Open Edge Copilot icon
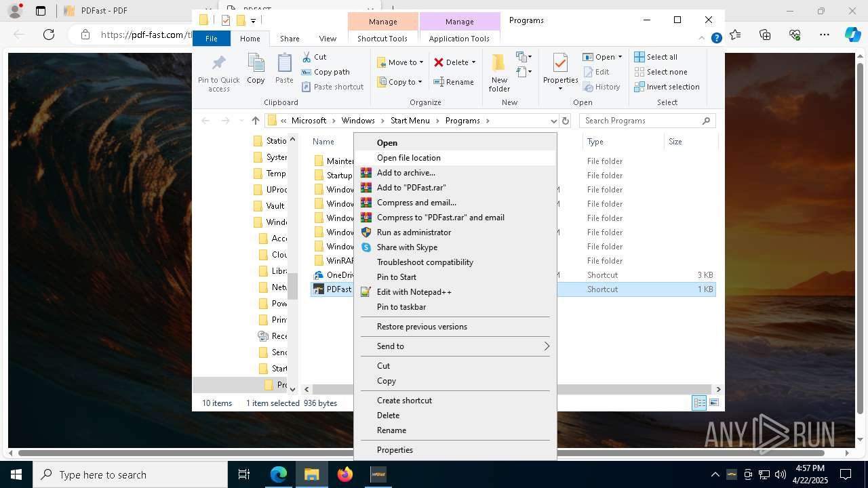This screenshot has width=868, height=488. point(852,34)
